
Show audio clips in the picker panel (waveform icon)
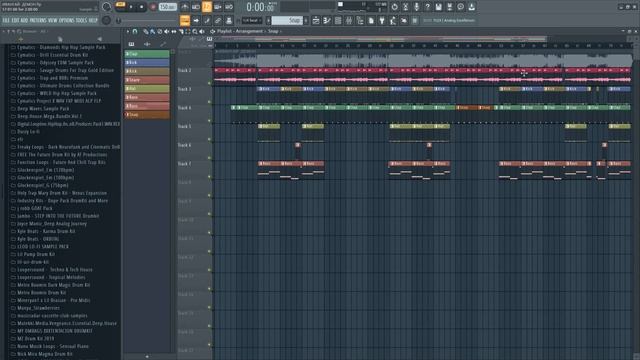[147, 44]
